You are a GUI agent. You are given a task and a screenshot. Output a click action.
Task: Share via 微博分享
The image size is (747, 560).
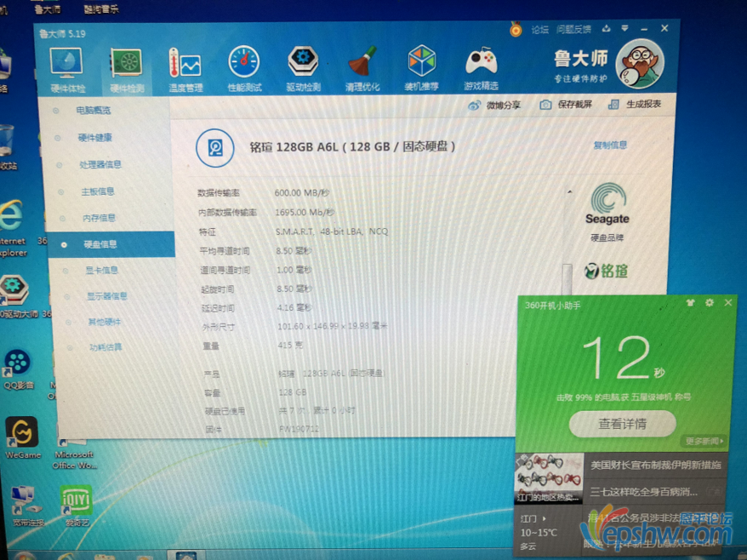point(494,105)
